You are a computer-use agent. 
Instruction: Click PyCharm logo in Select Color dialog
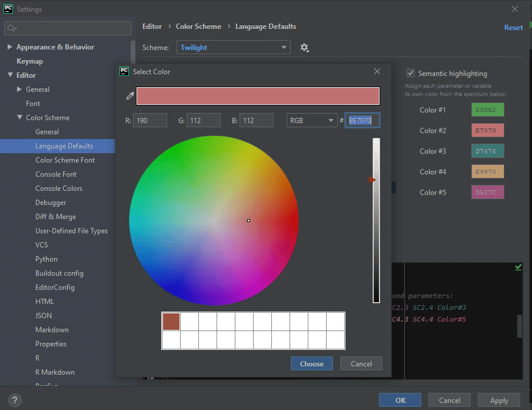pyautogui.click(x=124, y=71)
